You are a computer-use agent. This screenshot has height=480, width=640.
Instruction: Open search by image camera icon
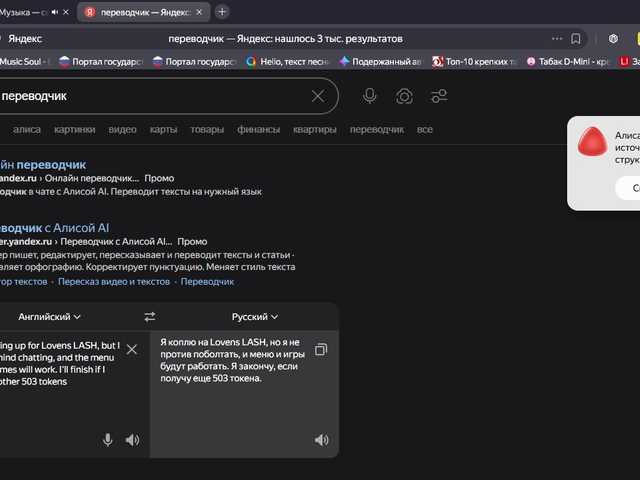click(x=404, y=96)
